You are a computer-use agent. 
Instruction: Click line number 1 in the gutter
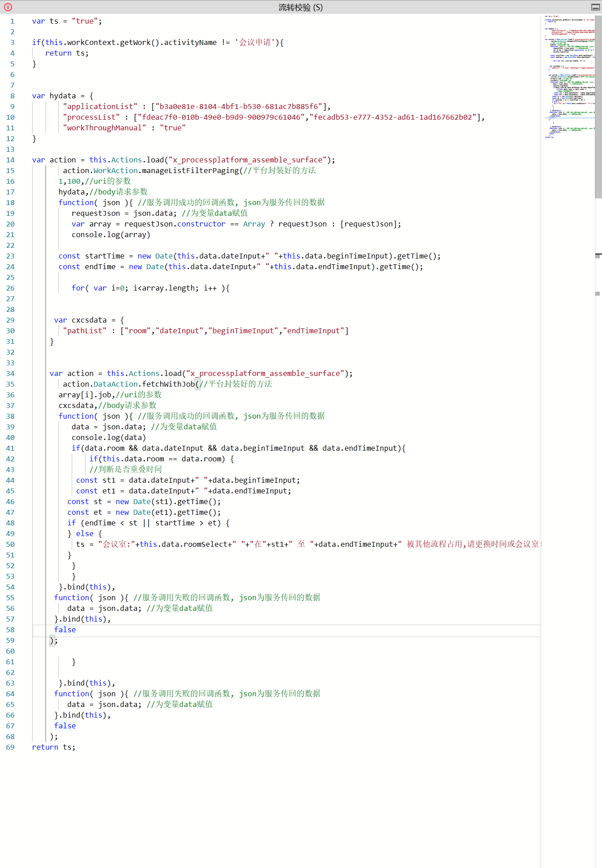pyautogui.click(x=12, y=21)
